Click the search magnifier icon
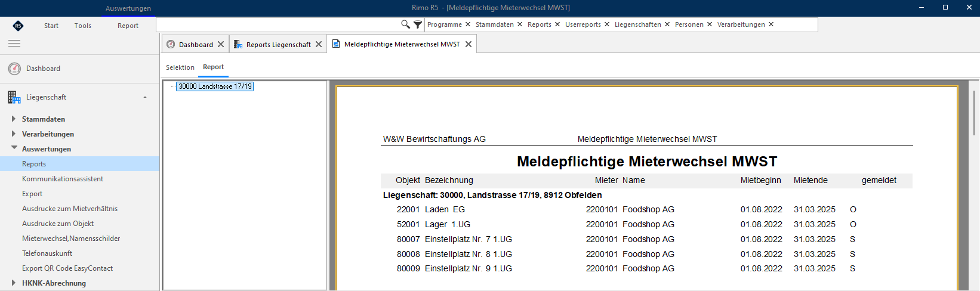The height and width of the screenshot is (291, 980). (x=405, y=24)
